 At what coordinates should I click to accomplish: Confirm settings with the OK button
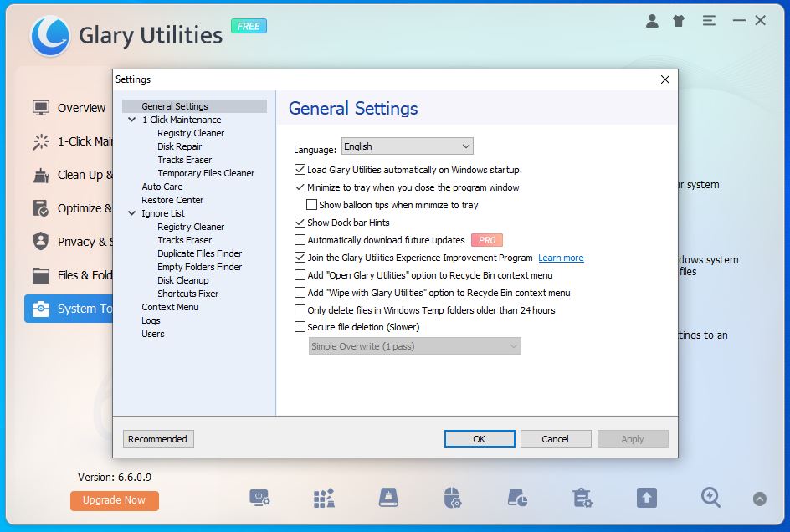coord(480,439)
